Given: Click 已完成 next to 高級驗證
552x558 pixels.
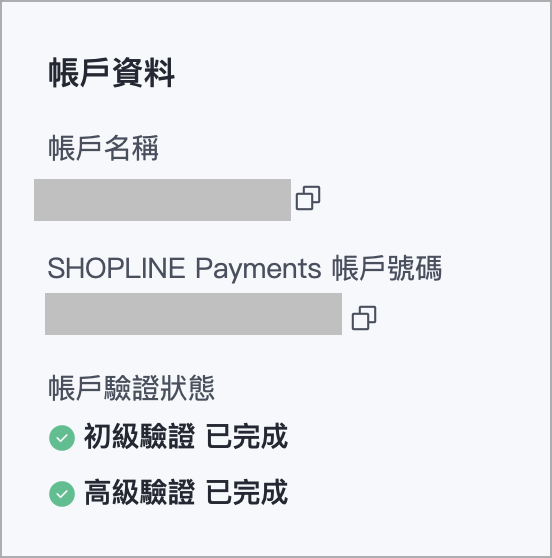Looking at the screenshot, I should coord(247,492).
